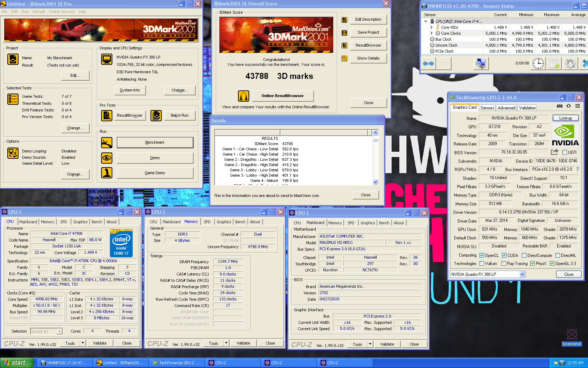Toggle the UEFI checkbox in GPU-Z

tap(565, 152)
